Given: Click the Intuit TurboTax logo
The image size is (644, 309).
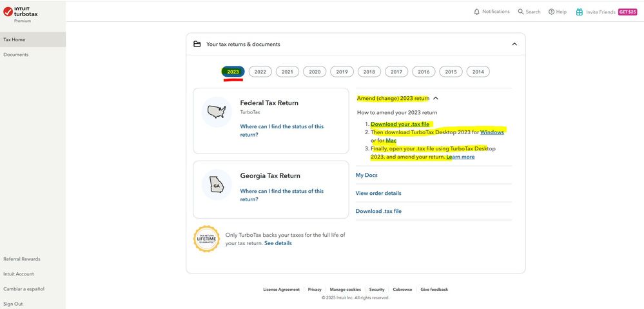Looking at the screenshot, I should tap(20, 12).
